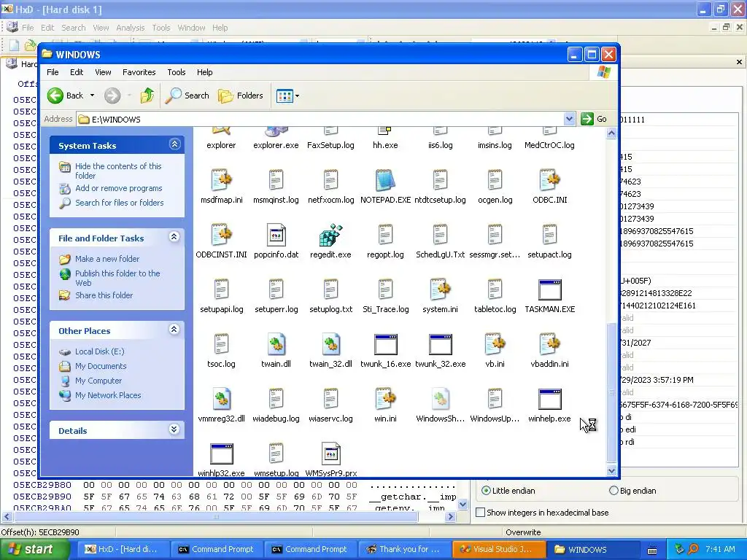Select the win.ini file icon
Viewport: 747px width, 560px height.
(x=385, y=400)
